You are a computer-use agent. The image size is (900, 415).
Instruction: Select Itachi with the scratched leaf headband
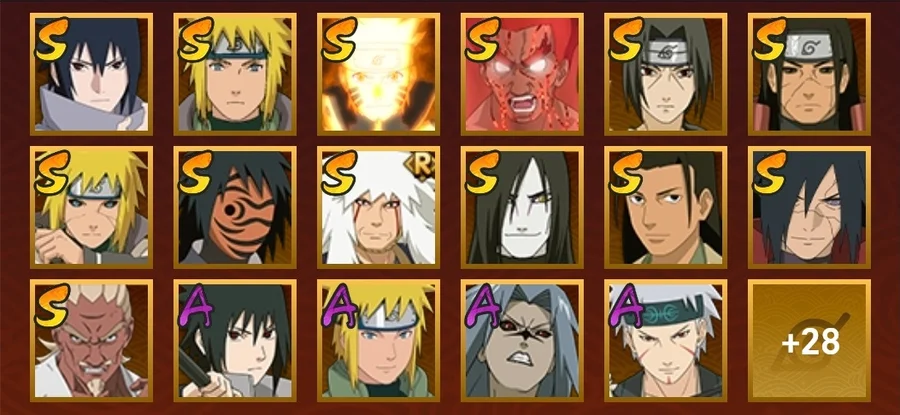[665, 74]
